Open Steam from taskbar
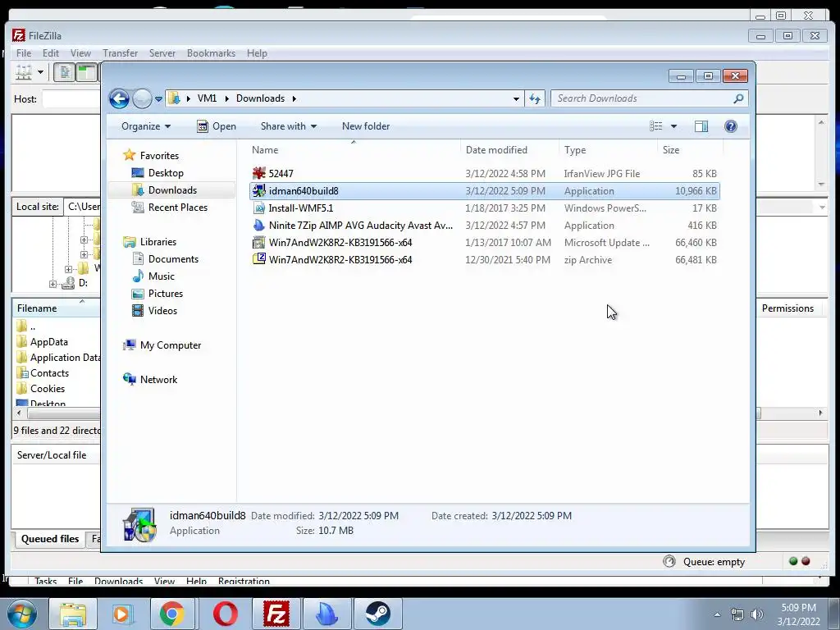This screenshot has width=840, height=630. (x=378, y=614)
